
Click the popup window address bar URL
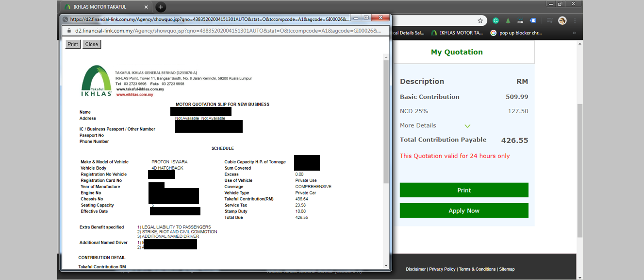coord(228,31)
